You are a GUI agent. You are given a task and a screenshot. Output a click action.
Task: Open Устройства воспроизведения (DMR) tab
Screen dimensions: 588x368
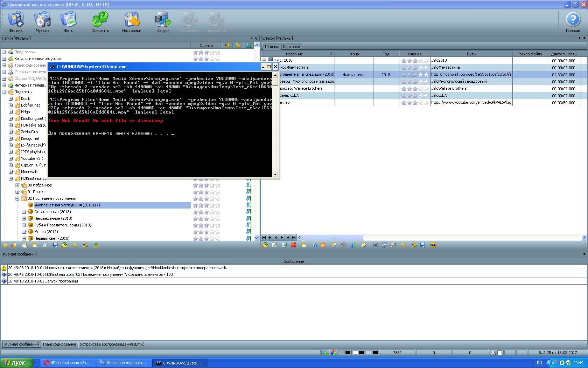tap(112, 344)
